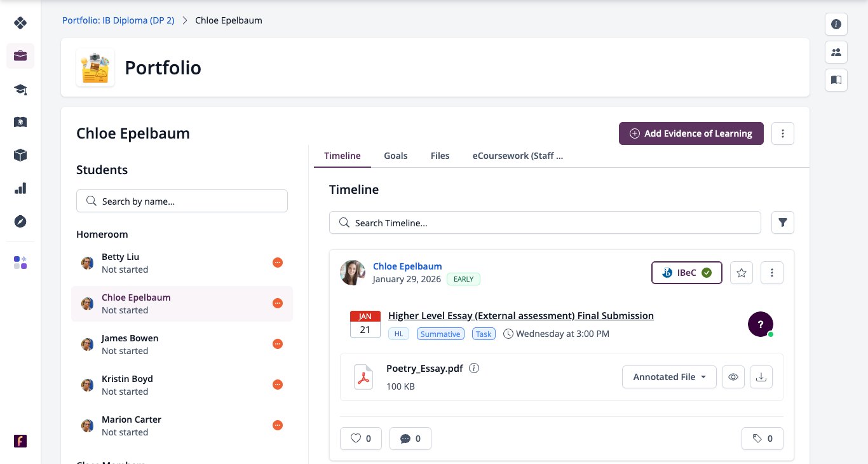Click the graduation cap sidebar icon
The image size is (868, 464).
(x=20, y=89)
